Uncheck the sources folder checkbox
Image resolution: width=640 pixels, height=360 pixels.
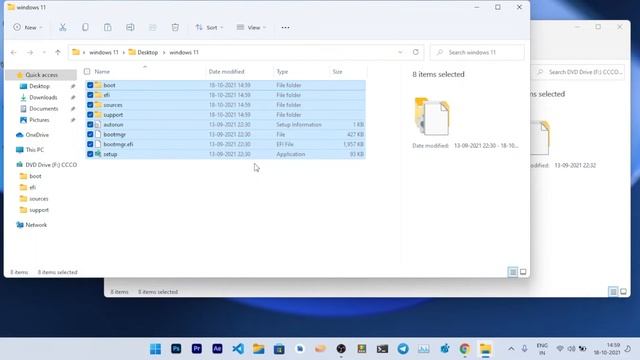tap(90, 105)
